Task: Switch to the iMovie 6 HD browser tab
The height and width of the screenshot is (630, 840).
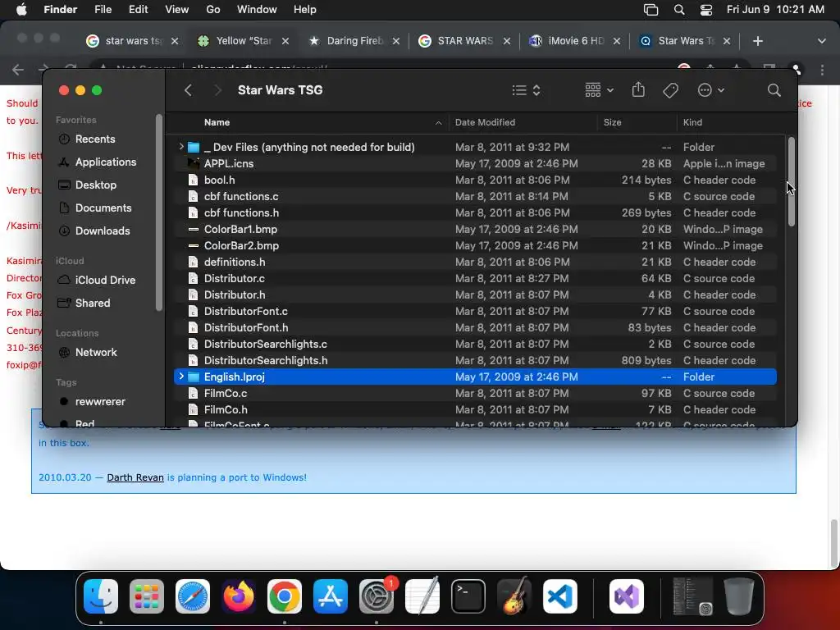Action: [x=575, y=41]
